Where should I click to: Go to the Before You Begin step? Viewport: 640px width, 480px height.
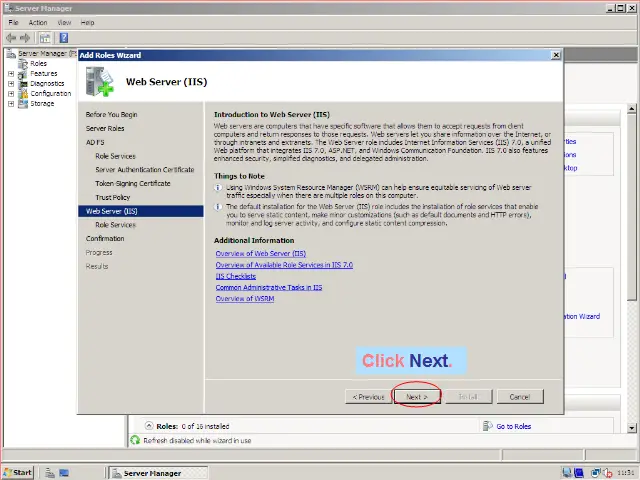pyautogui.click(x=111, y=115)
